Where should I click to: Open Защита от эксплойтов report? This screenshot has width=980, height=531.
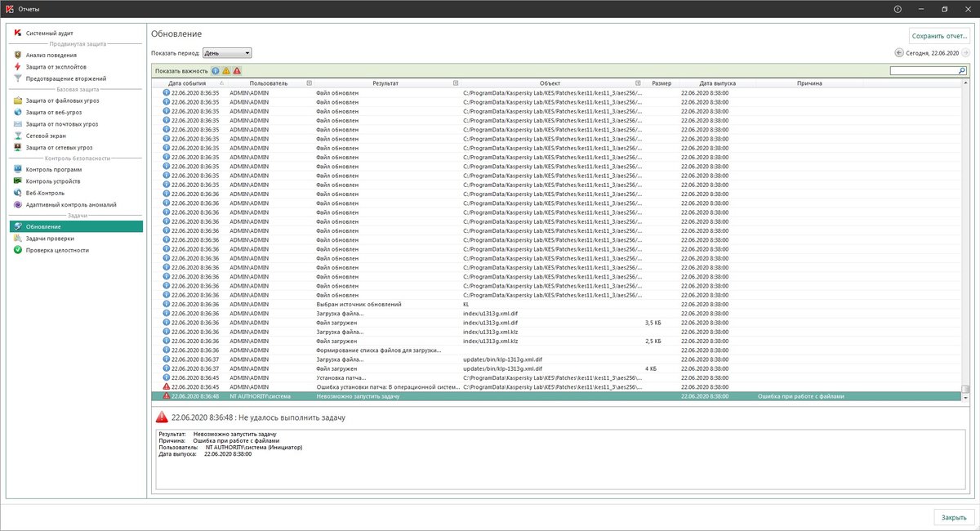[56, 67]
